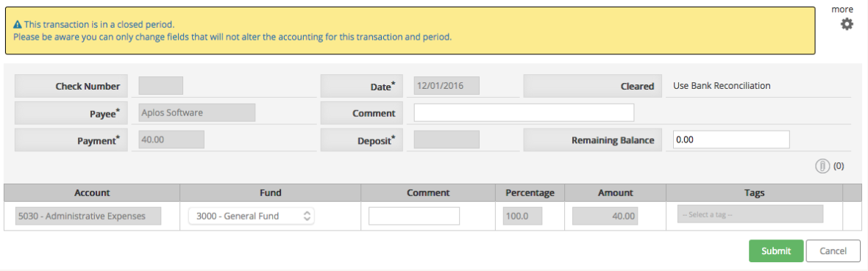Click the Amount field in the table row
868x271 pixels.
[605, 216]
